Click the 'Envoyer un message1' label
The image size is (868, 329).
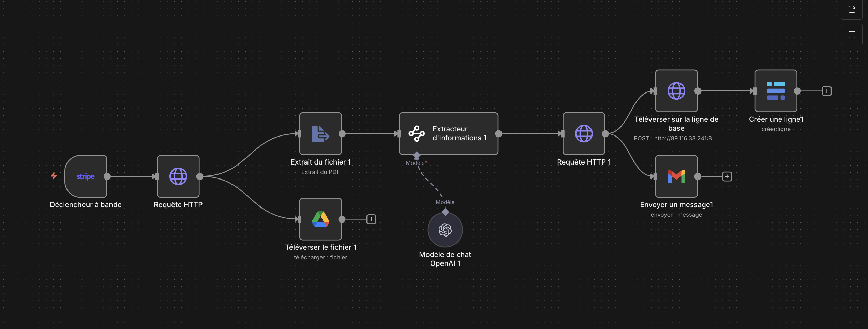pyautogui.click(x=676, y=205)
